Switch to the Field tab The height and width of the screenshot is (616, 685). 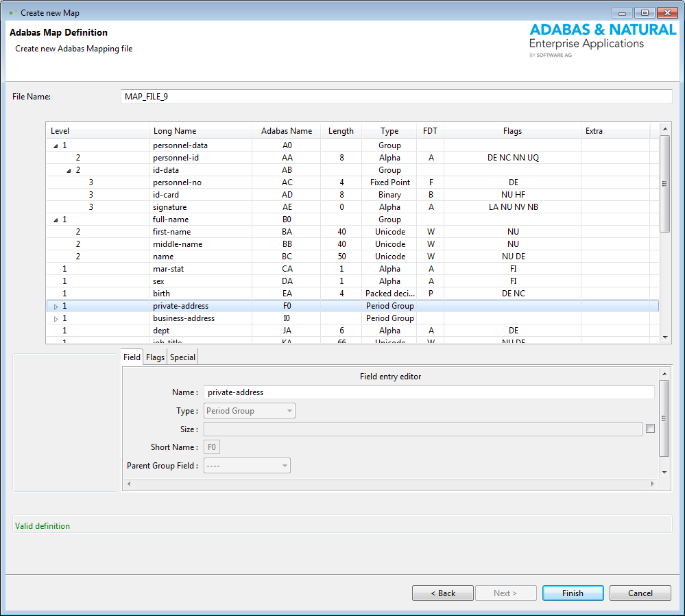tap(132, 357)
